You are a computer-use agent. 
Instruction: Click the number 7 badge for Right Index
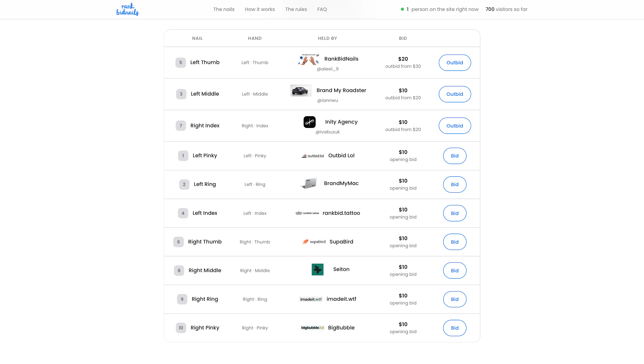coord(181,126)
